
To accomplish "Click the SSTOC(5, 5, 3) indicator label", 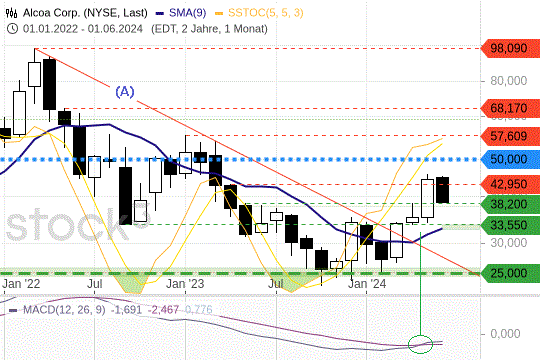I will coord(266,13).
